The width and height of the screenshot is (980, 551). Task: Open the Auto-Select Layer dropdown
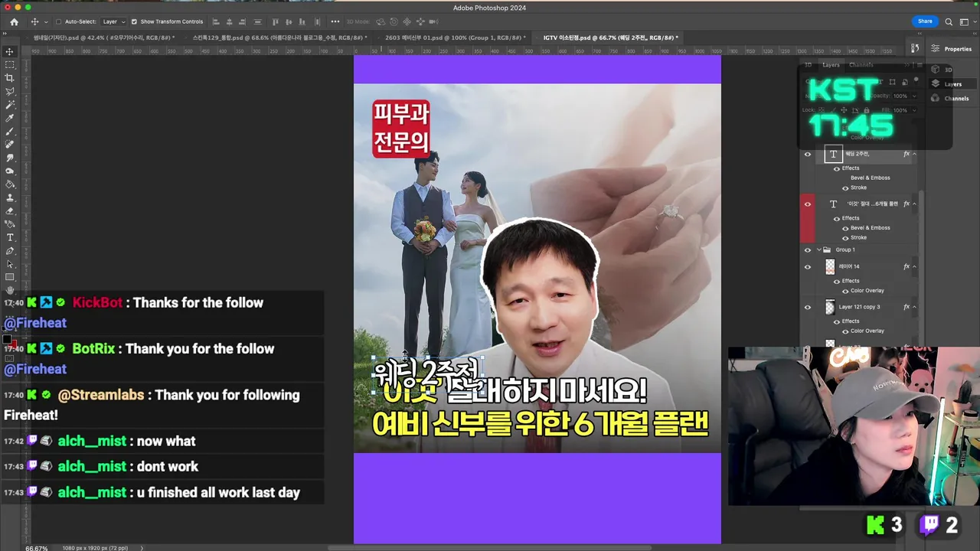(114, 21)
